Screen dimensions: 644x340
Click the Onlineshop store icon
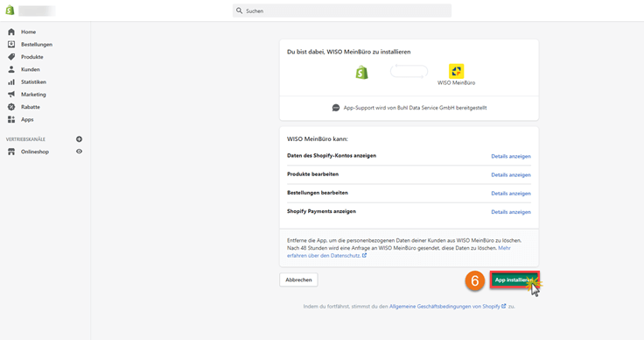pyautogui.click(x=11, y=152)
